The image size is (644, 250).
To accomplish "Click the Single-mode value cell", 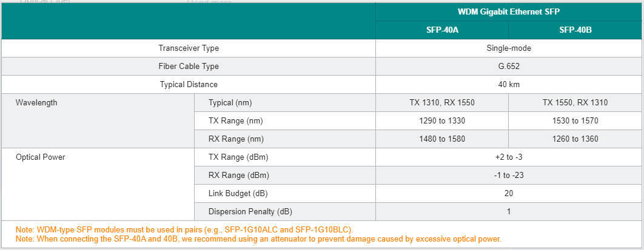I will [509, 48].
